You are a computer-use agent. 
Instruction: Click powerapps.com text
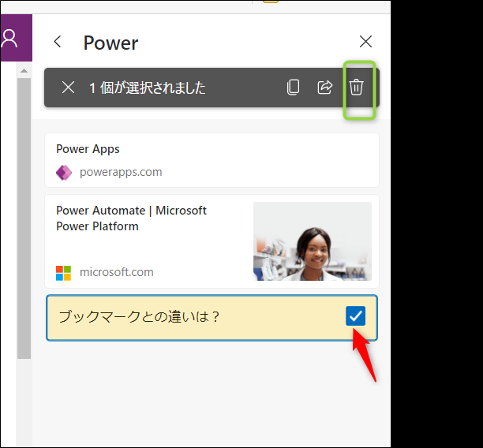pyautogui.click(x=121, y=172)
